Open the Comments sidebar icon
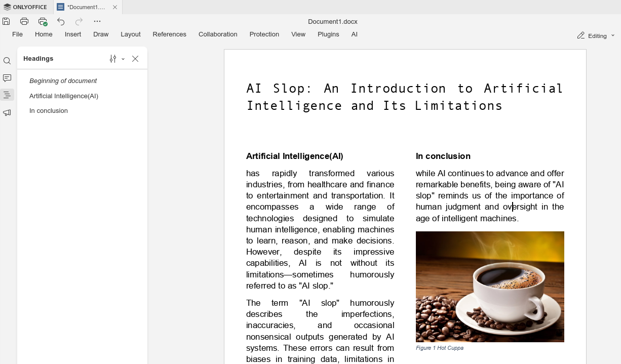Image resolution: width=621 pixels, height=364 pixels. [x=7, y=78]
